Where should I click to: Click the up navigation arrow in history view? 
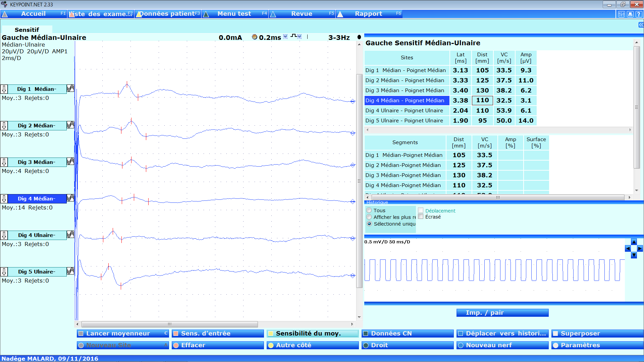coord(634,242)
